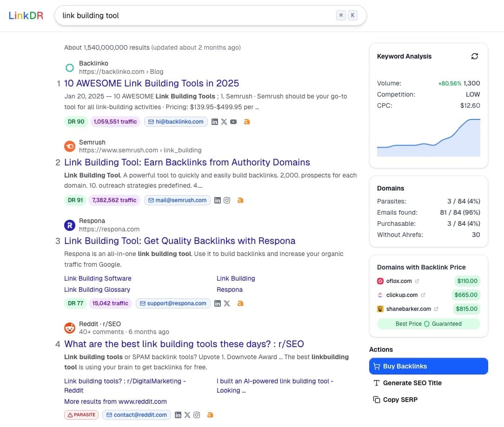Screen dimensions: 504x427
Task: Click 'More results from www.reddit.com'
Action: point(115,401)
